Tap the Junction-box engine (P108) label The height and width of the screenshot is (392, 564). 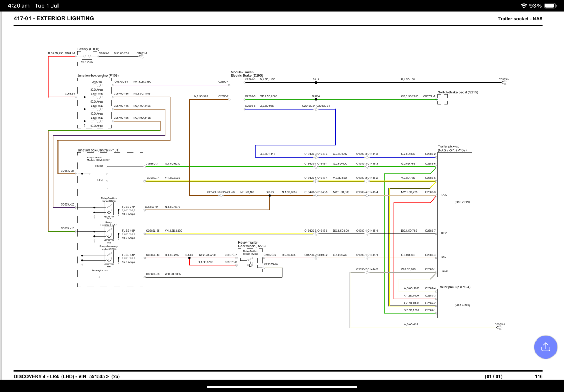[98, 75]
